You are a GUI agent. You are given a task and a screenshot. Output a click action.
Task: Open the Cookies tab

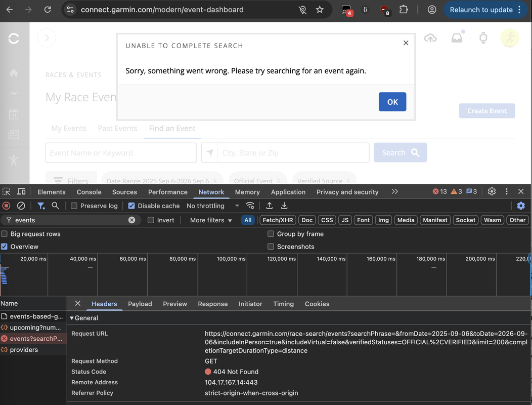click(x=317, y=304)
